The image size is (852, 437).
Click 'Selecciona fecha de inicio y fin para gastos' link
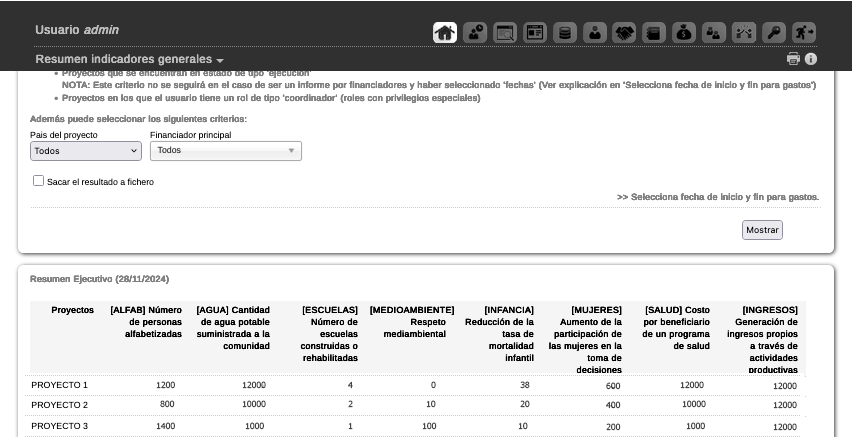(x=718, y=197)
